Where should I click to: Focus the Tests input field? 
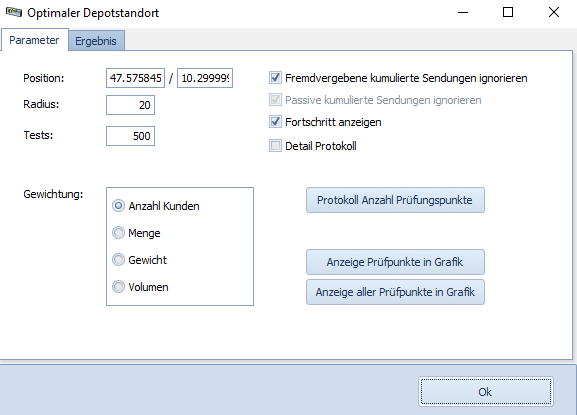click(130, 136)
